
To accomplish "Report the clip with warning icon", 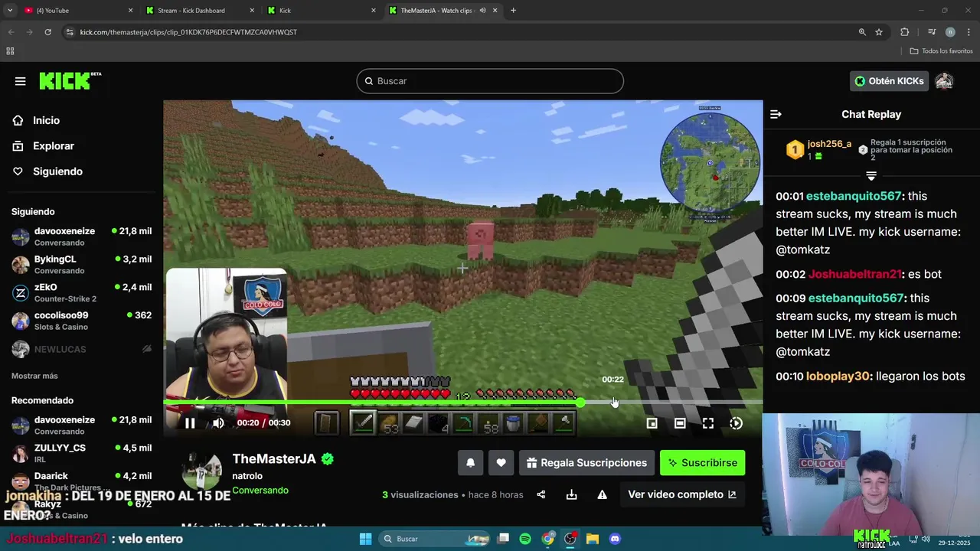I will point(602,494).
